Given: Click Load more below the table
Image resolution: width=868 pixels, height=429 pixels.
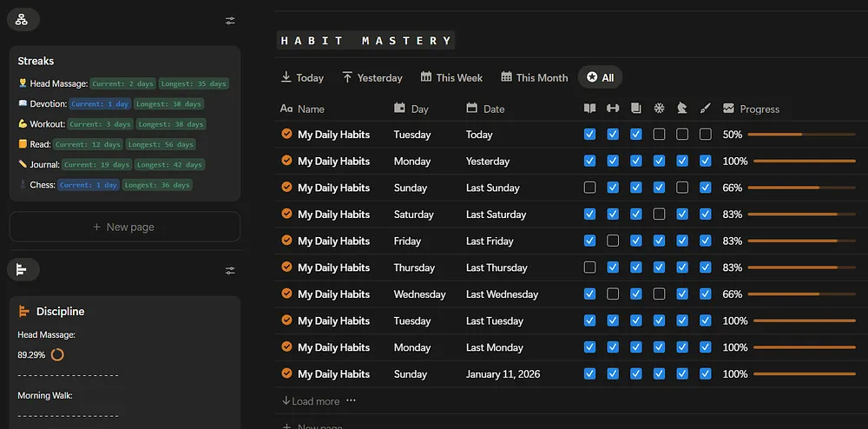Looking at the screenshot, I should point(311,400).
